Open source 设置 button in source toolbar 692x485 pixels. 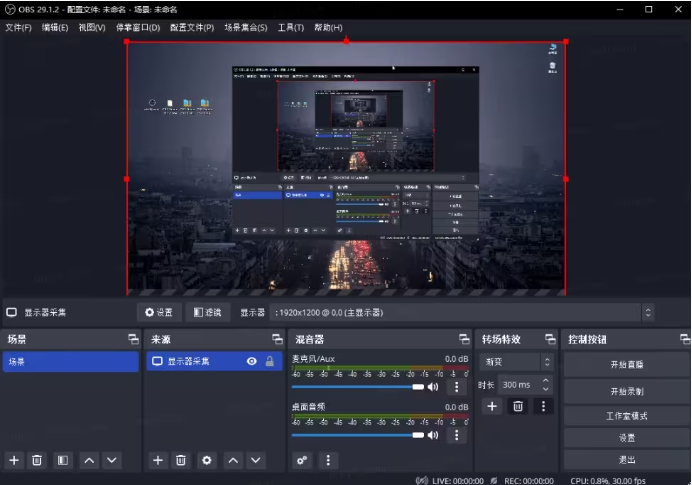[159, 312]
